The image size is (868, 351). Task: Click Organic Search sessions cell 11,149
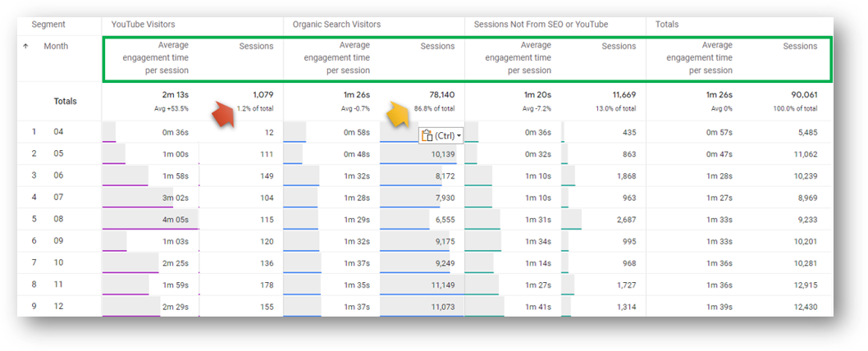click(x=443, y=285)
